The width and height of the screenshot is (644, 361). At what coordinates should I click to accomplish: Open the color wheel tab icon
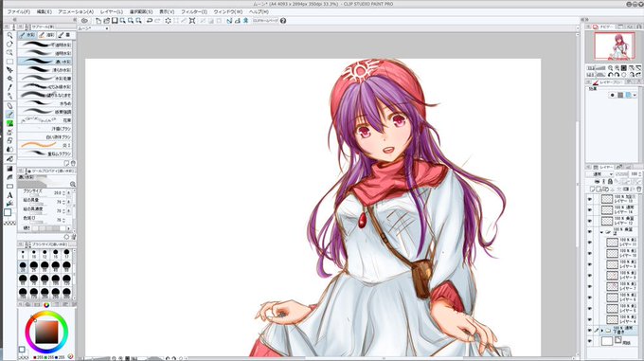pos(46,305)
